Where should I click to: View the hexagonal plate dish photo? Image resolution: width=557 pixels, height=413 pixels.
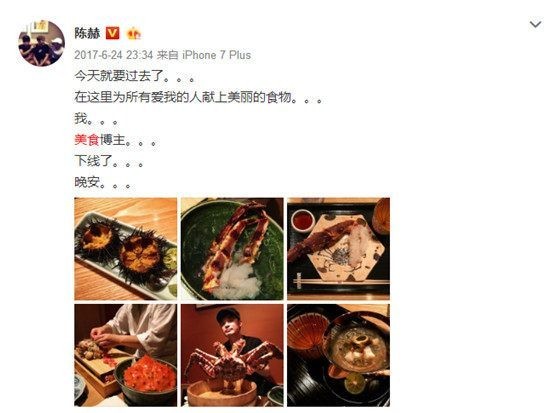click(339, 249)
